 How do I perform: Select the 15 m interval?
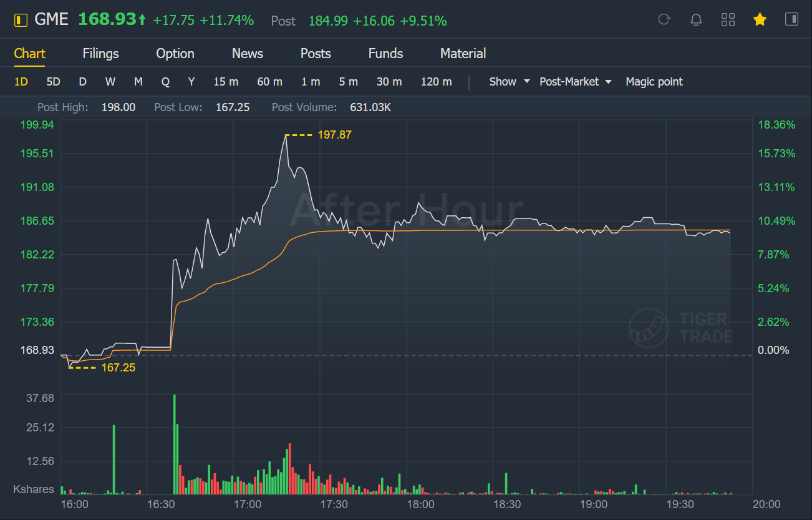coord(226,82)
